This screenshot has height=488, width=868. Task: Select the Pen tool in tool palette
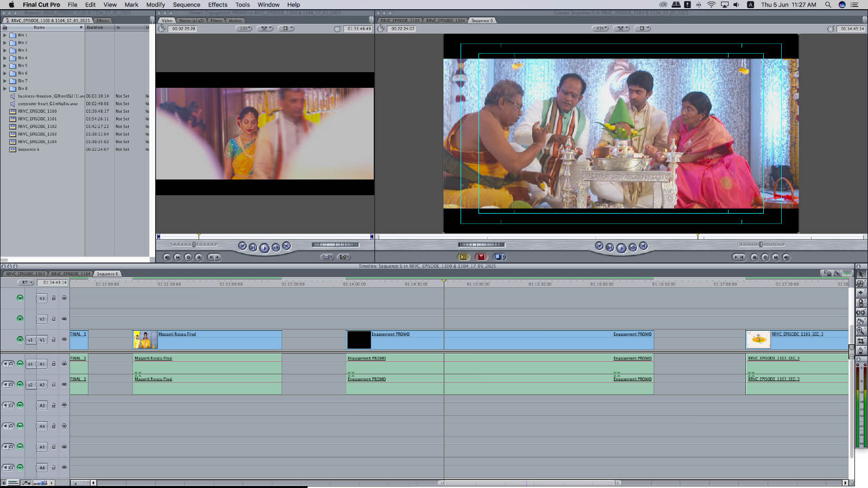coord(861,351)
